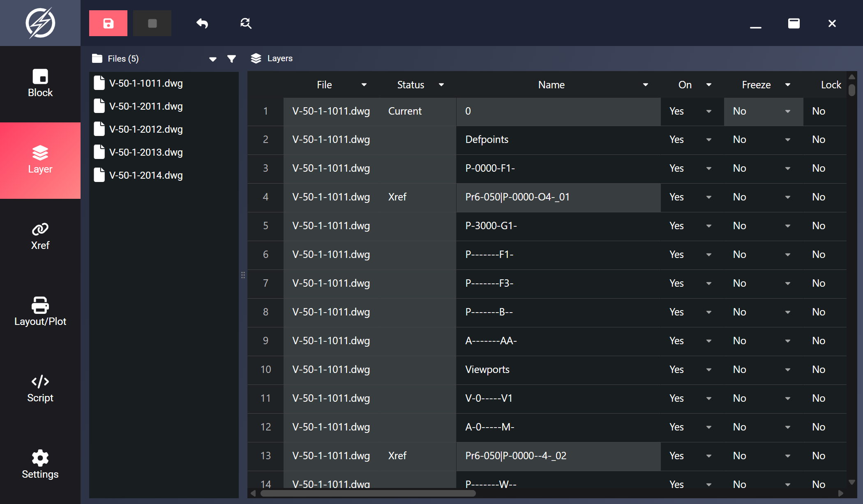This screenshot has width=863, height=504.
Task: Select file V-50-1-2014.dwg in Files list
Action: pos(164,175)
